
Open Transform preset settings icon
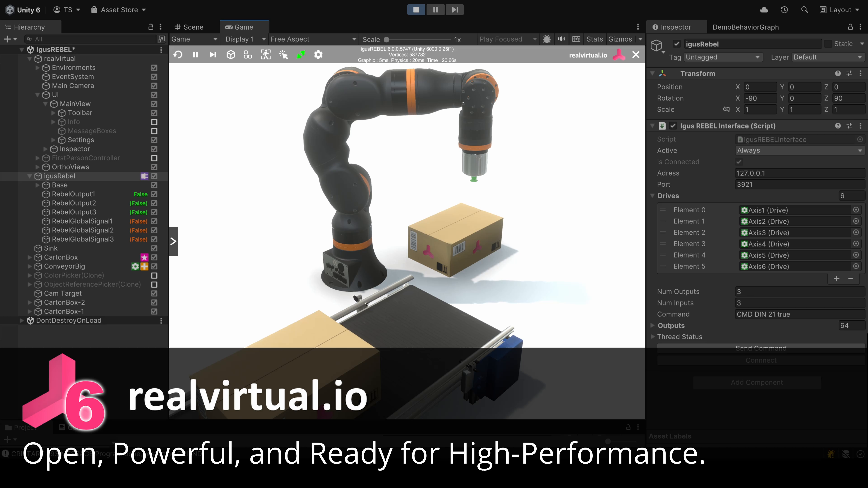tap(849, 73)
